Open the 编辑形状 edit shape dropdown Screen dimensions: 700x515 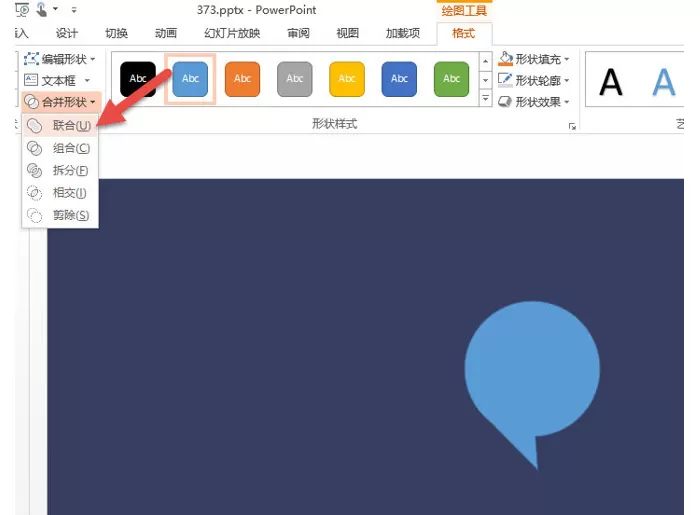60,59
